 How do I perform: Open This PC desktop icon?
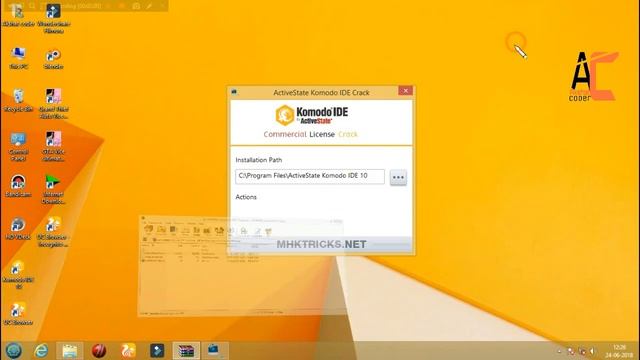coord(18,58)
